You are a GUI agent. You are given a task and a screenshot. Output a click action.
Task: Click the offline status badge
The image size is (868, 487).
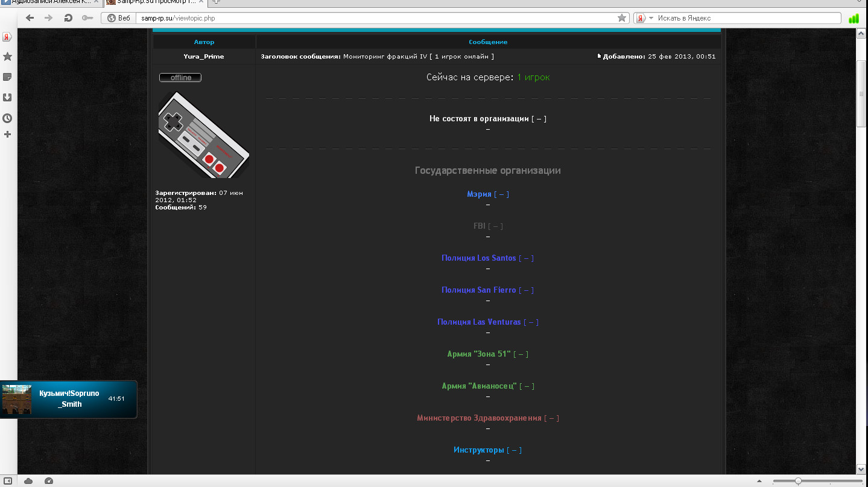(180, 77)
